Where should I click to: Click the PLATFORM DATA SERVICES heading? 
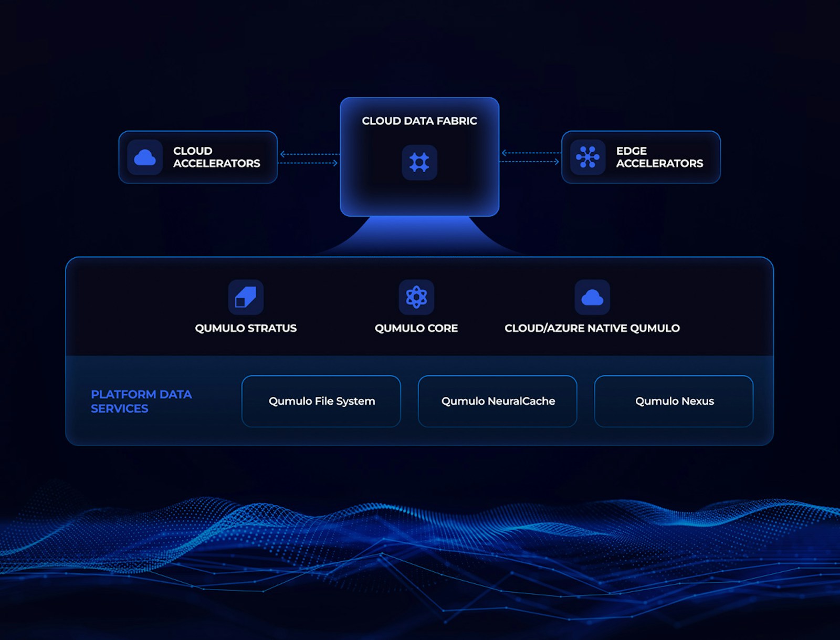(141, 401)
